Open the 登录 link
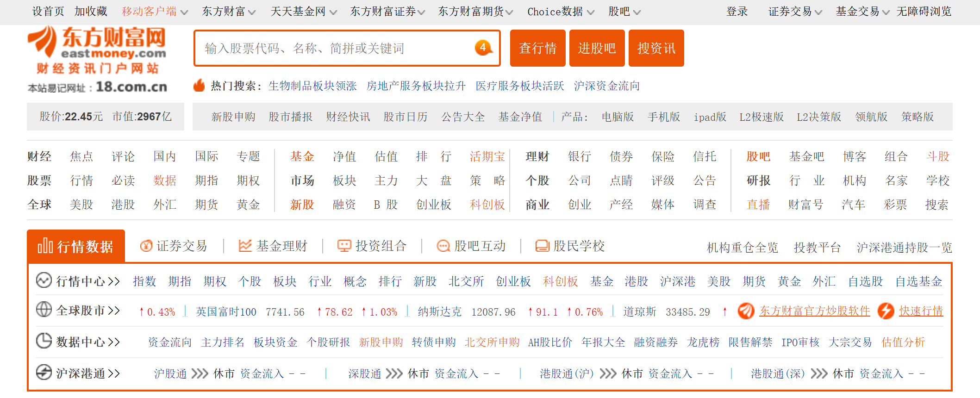This screenshot has width=980, height=398. [x=737, y=12]
